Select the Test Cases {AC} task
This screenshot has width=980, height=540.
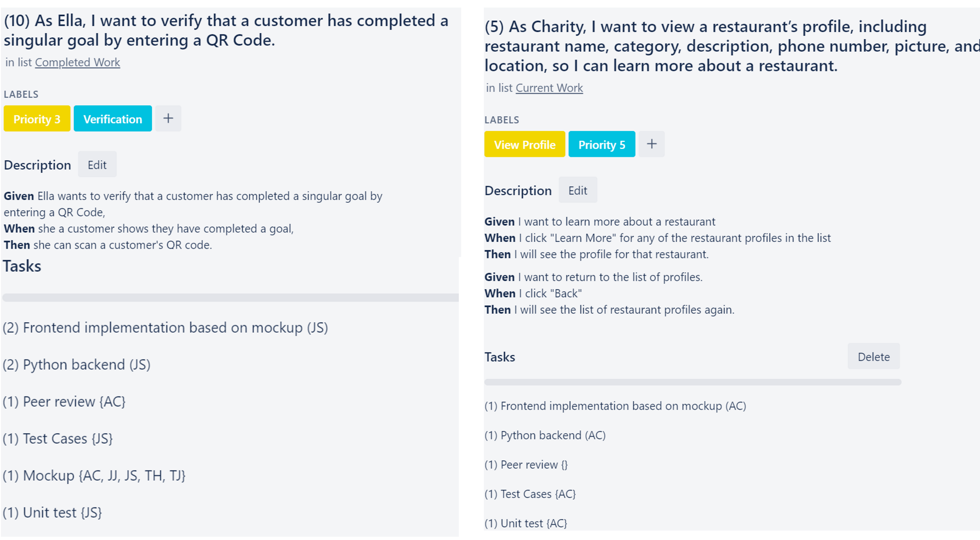click(x=530, y=494)
